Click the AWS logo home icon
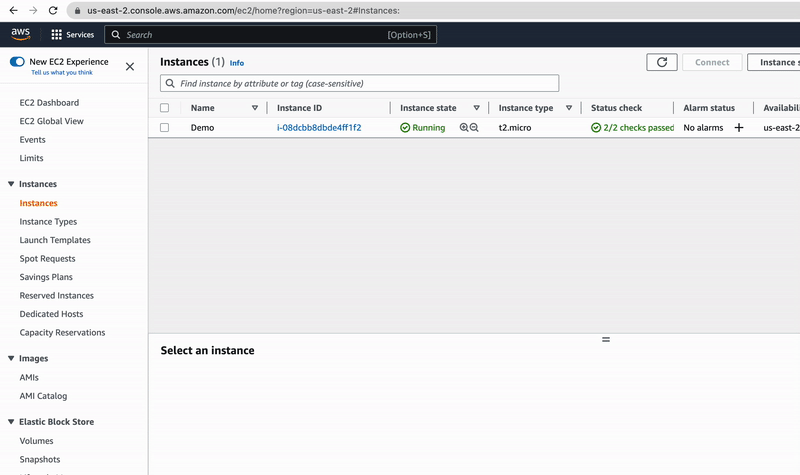The height and width of the screenshot is (475, 800). click(21, 34)
